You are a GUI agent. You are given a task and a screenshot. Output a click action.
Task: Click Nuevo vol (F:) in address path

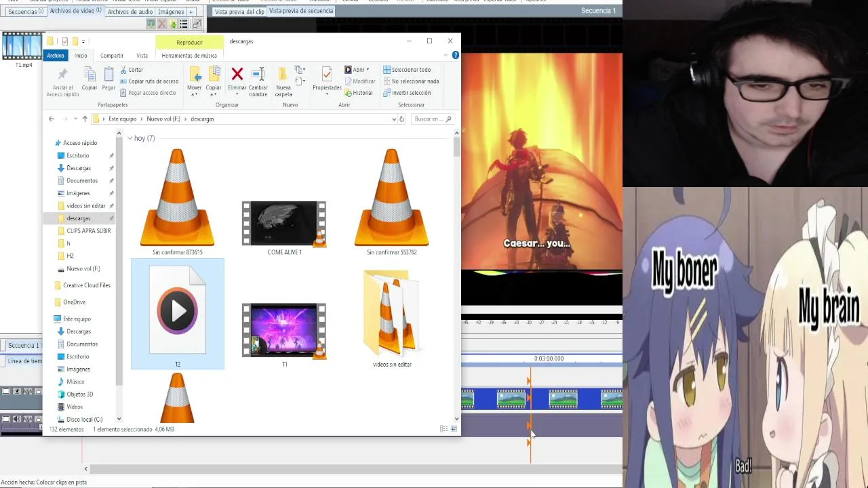pos(163,119)
